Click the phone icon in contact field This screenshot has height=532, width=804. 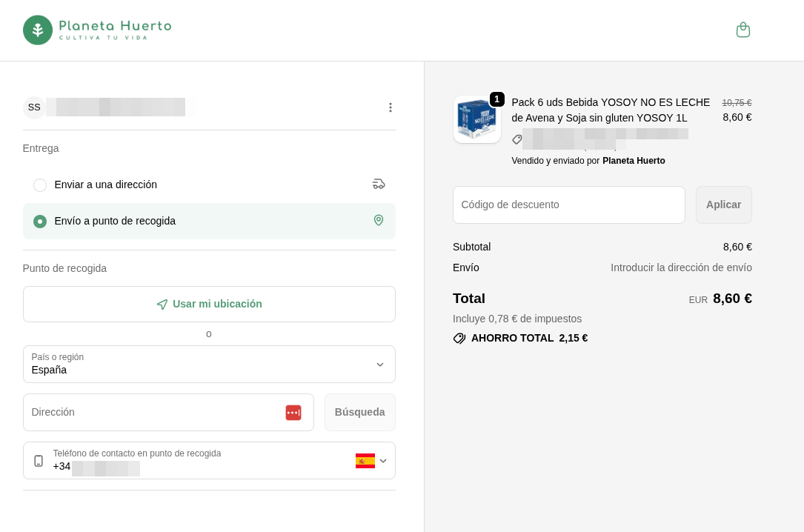[x=39, y=461]
